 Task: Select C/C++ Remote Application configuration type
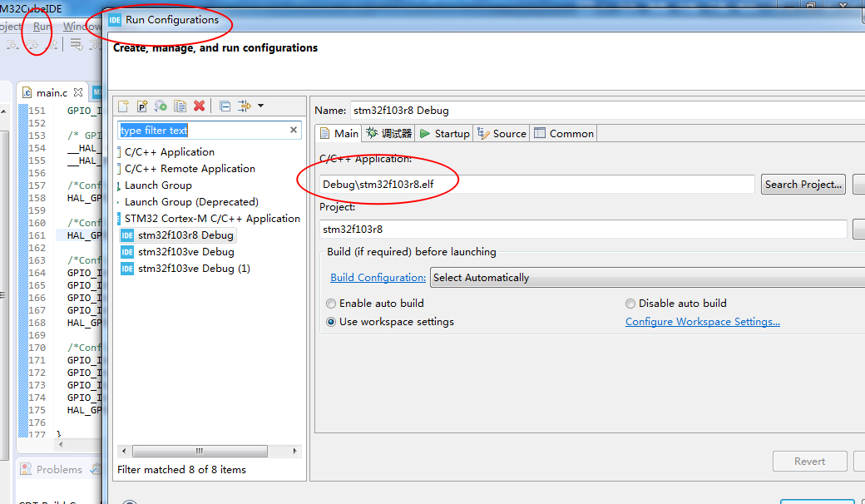pos(190,169)
